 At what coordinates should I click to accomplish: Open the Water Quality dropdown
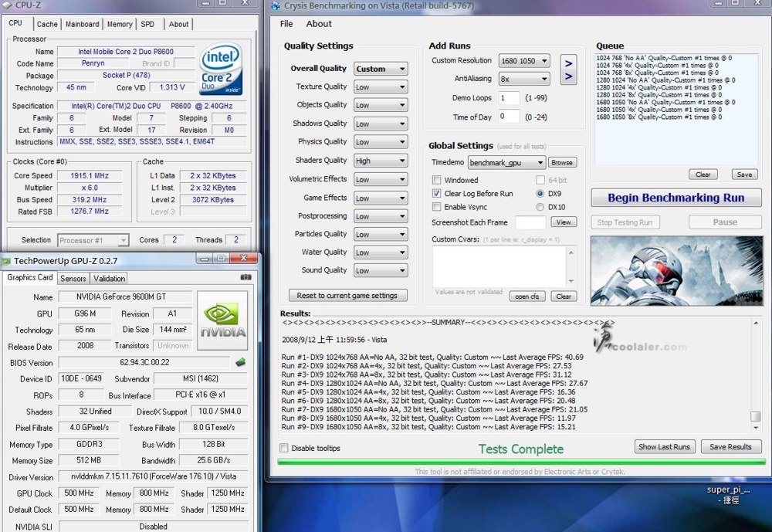tap(381, 252)
